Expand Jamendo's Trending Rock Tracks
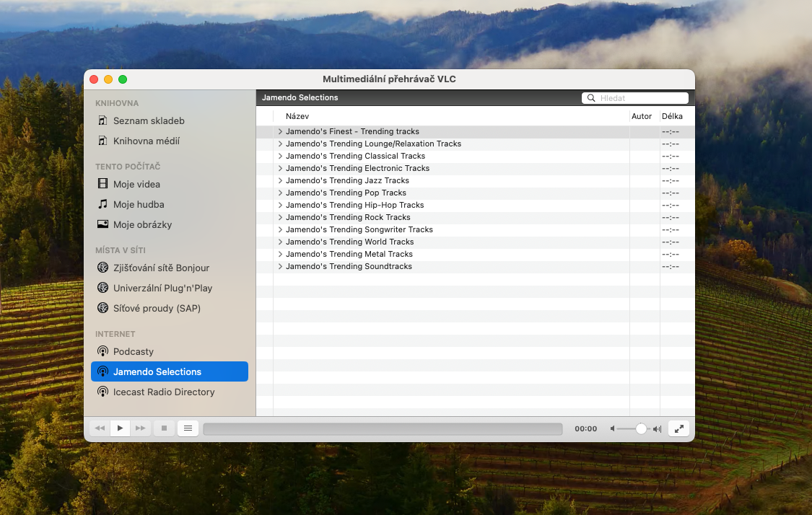 coord(280,217)
